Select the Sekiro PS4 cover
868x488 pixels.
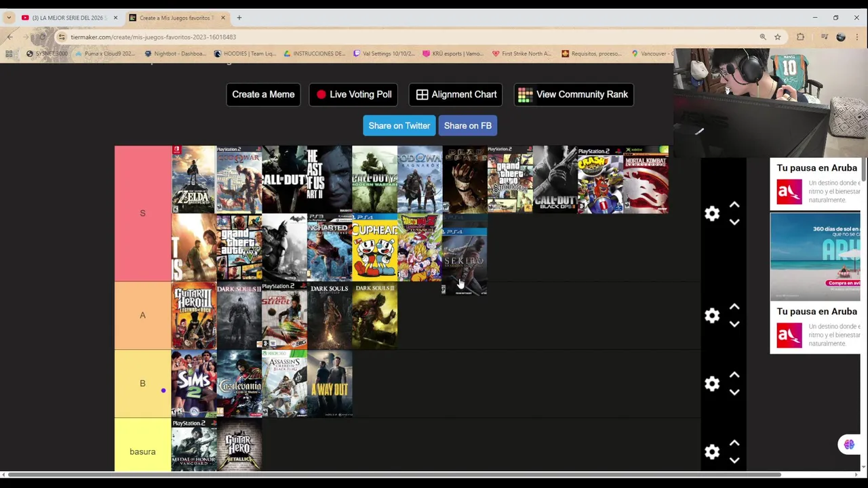click(x=465, y=261)
